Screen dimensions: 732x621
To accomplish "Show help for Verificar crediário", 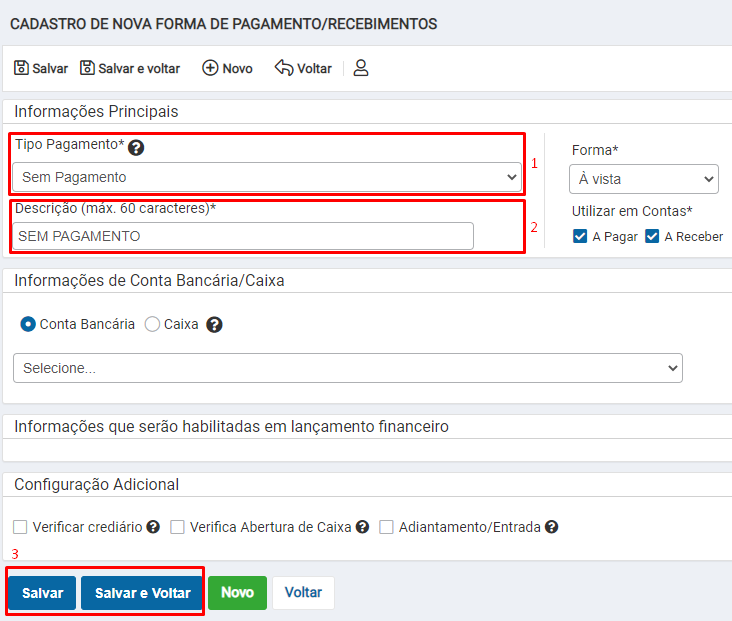I will [153, 527].
